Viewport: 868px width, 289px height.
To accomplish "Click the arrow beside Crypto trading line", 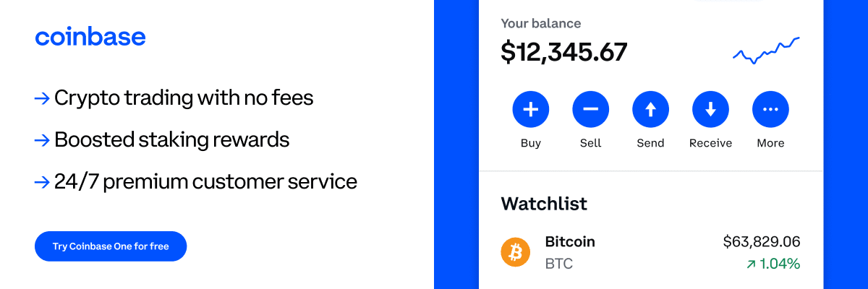I will 42,98.
